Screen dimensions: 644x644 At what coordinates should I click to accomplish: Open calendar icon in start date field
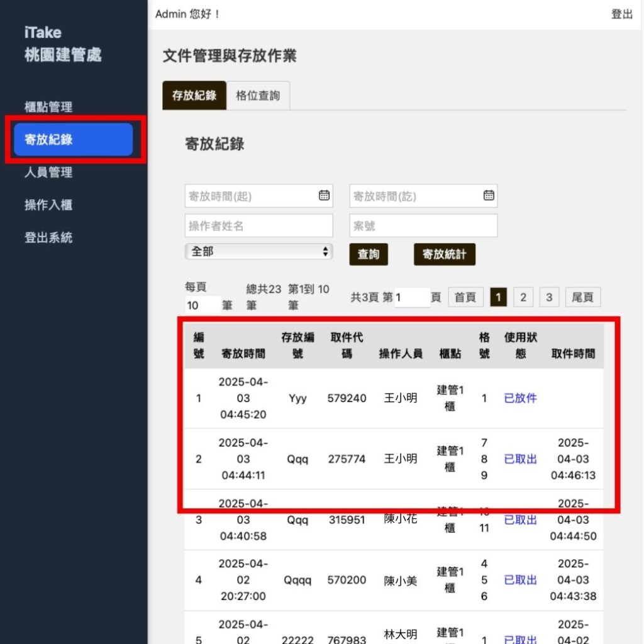coord(324,196)
